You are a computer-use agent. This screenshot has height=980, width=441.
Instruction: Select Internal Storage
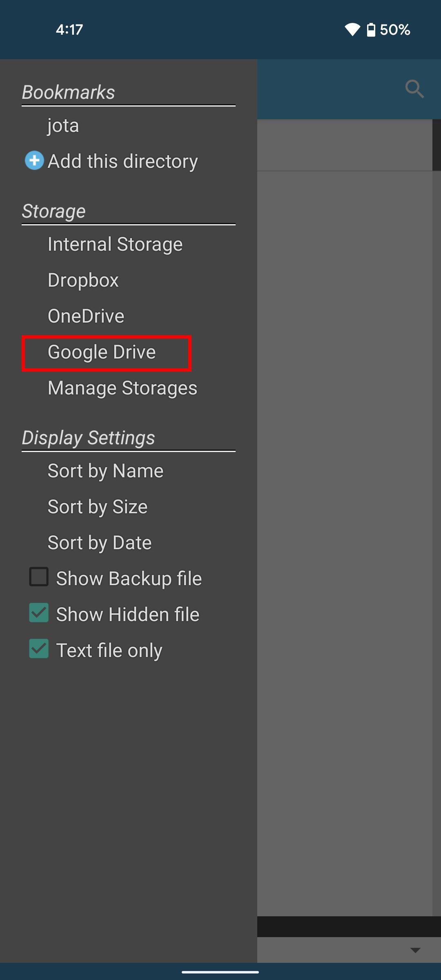[x=115, y=244]
